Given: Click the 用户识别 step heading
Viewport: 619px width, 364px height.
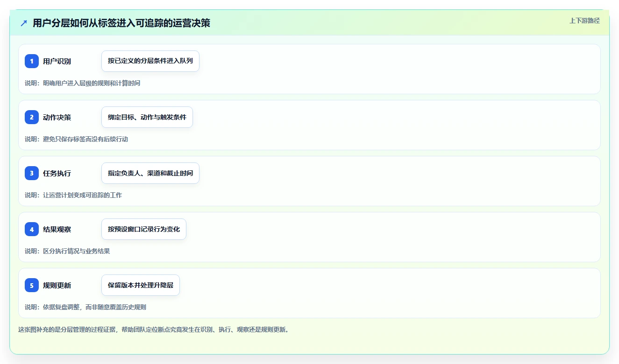Looking at the screenshot, I should coord(57,61).
